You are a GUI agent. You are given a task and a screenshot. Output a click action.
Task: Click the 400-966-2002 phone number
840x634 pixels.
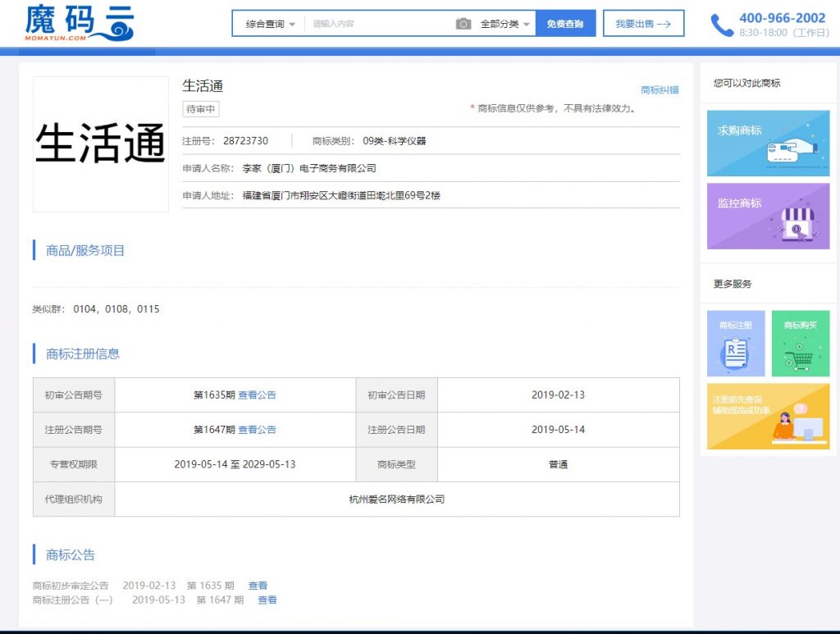coord(782,18)
